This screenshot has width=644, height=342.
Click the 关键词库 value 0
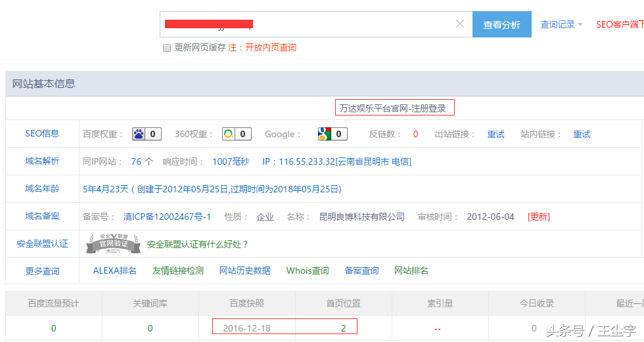click(x=150, y=328)
